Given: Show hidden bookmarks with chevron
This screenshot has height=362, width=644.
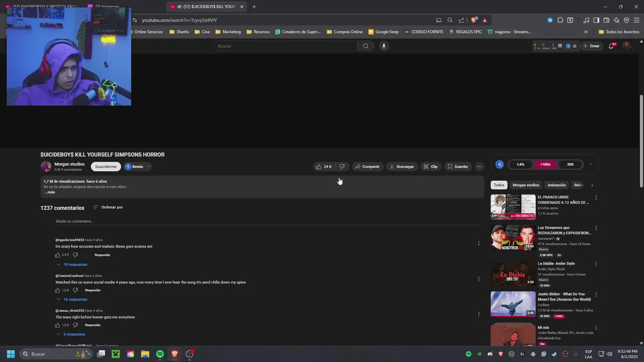Looking at the screenshot, I should [586, 32].
